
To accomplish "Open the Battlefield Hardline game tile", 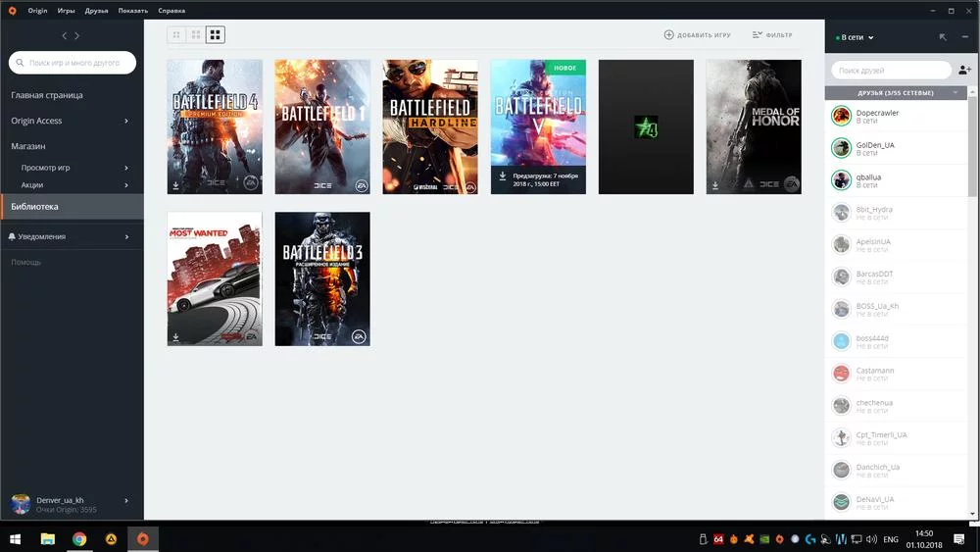I will (x=430, y=126).
